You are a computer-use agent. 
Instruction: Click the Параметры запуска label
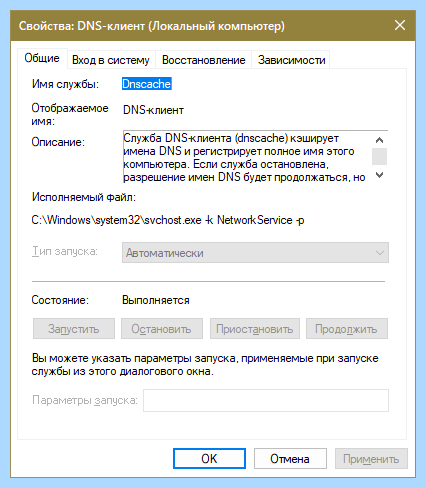click(85, 400)
